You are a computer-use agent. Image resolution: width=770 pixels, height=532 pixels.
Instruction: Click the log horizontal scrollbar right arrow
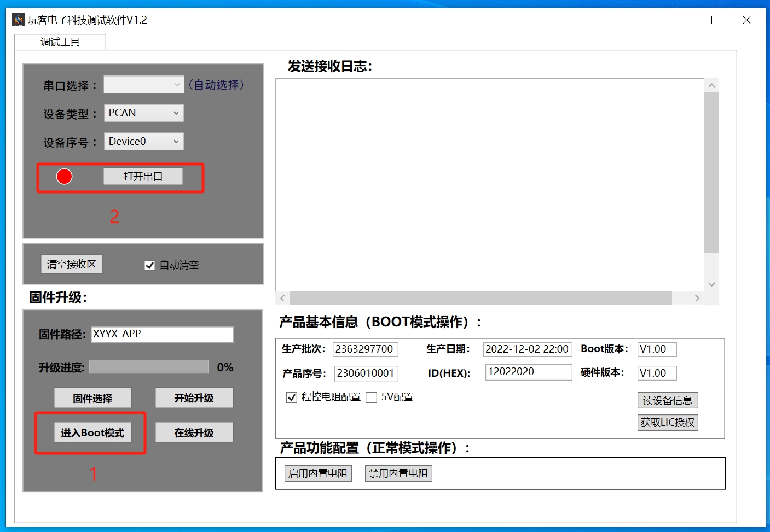point(697,298)
